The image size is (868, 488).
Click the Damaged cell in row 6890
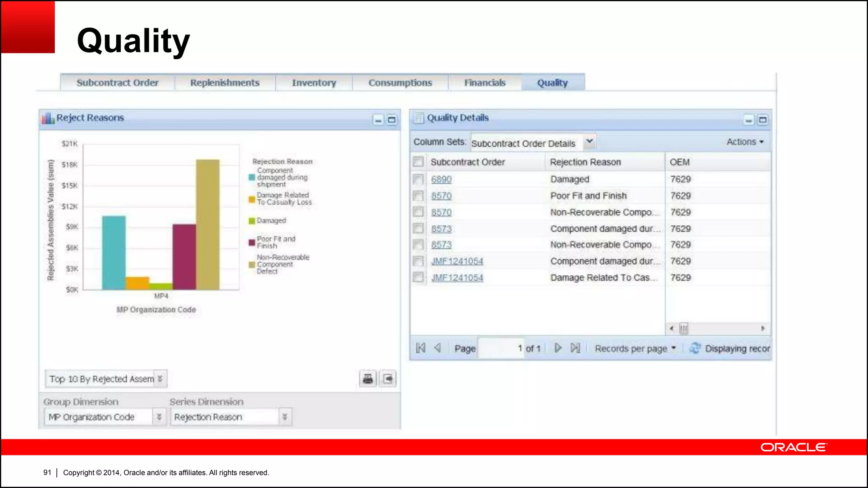(x=570, y=180)
